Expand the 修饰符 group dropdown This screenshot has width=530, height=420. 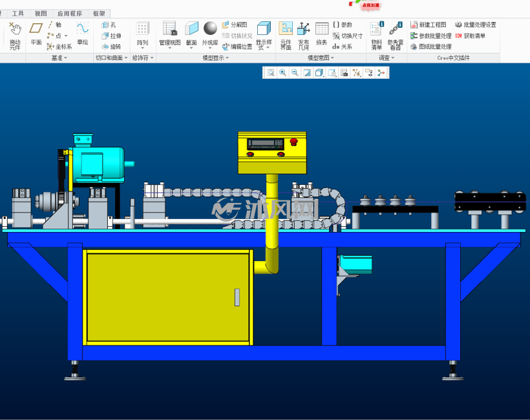coord(143,58)
